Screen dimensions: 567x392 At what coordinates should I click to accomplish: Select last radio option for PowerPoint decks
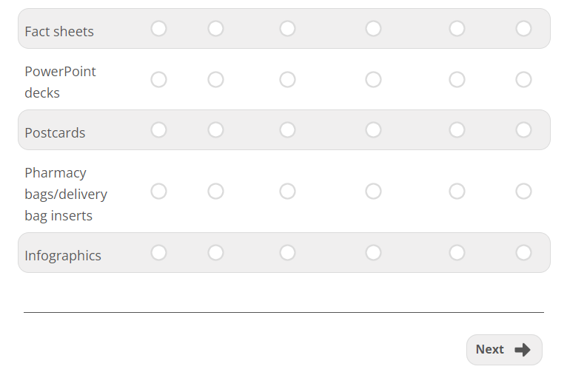coord(523,79)
